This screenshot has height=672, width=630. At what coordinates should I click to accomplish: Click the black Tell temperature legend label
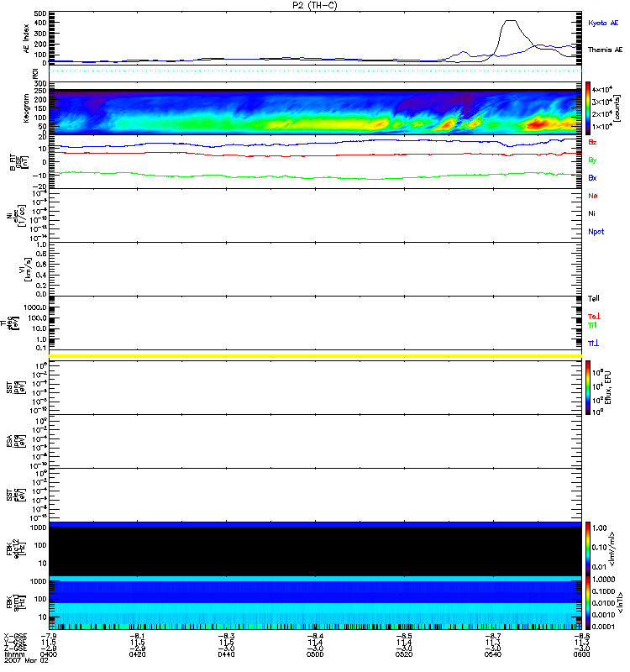coord(593,298)
